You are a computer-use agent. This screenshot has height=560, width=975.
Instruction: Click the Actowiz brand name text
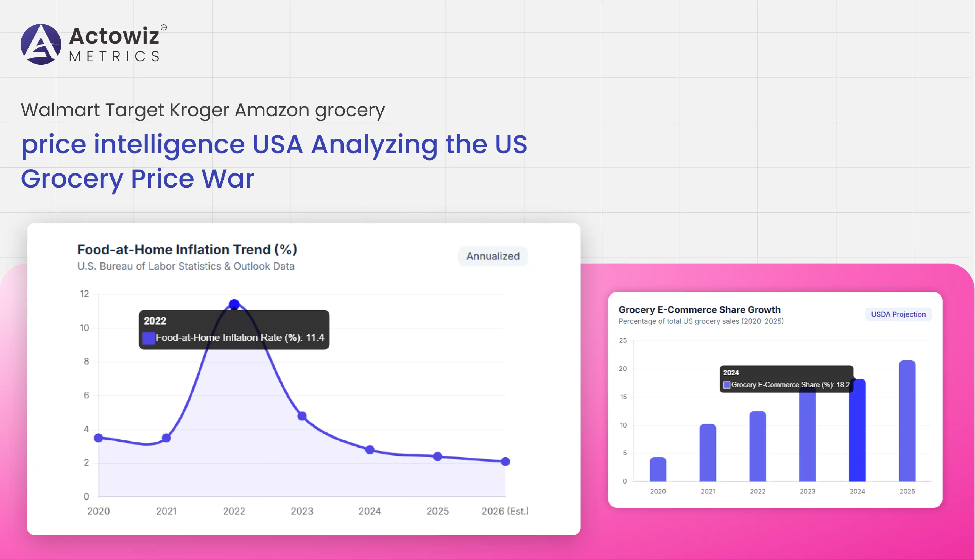point(114,36)
